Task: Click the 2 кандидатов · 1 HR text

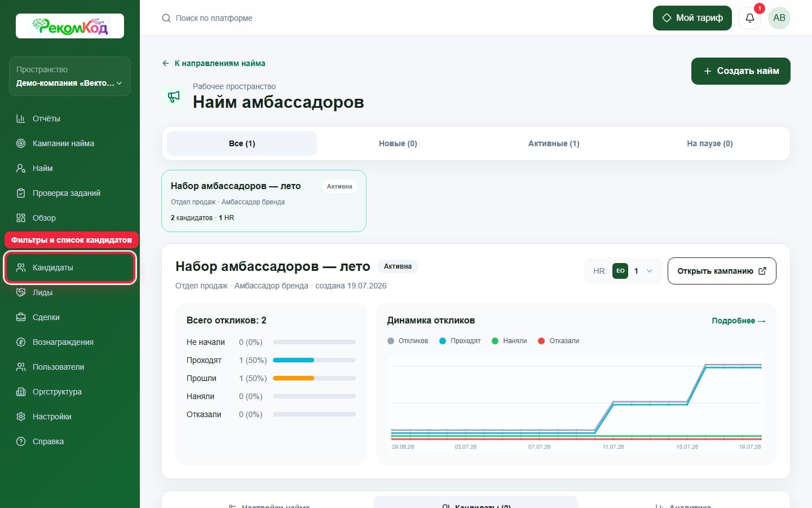Action: [202, 218]
